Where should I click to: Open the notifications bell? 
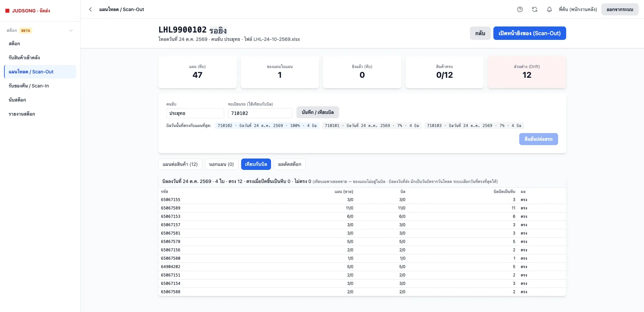tap(549, 9)
